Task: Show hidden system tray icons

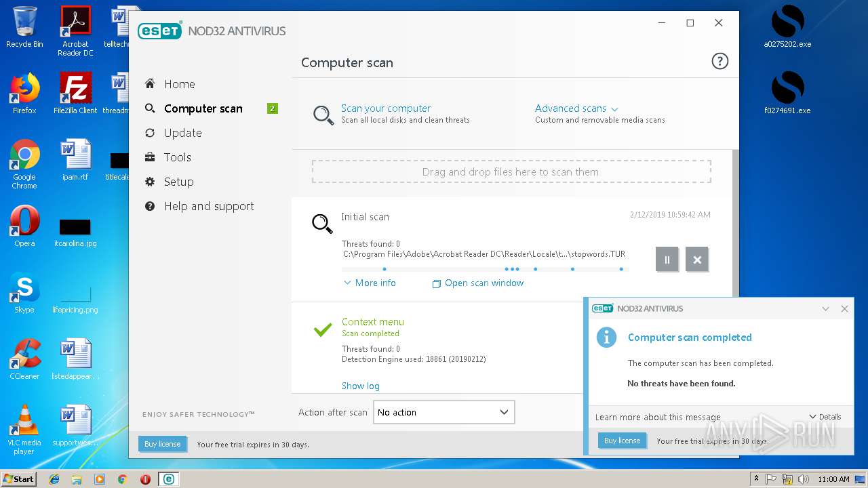Action: coord(756,479)
